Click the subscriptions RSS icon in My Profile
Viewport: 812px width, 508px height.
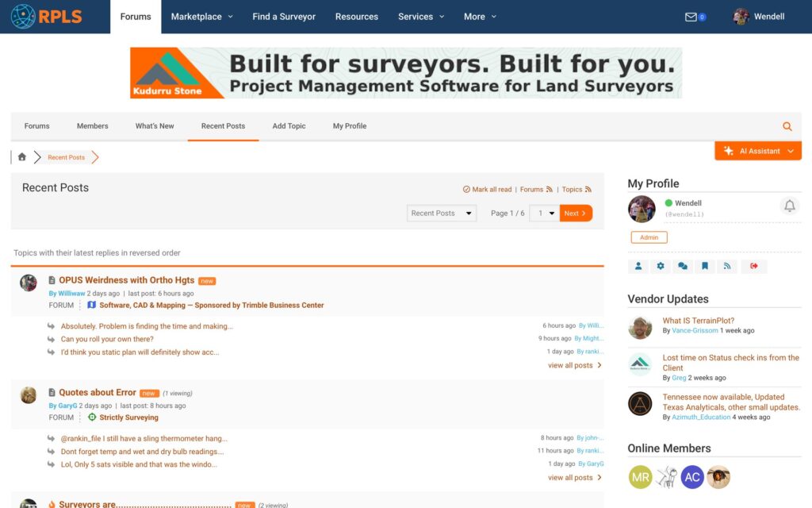point(727,267)
